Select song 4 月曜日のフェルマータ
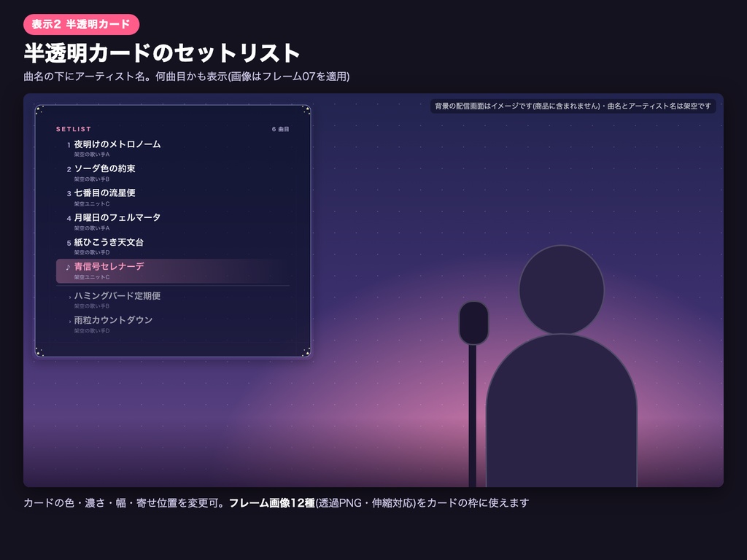The height and width of the screenshot is (560, 747). pos(117,217)
